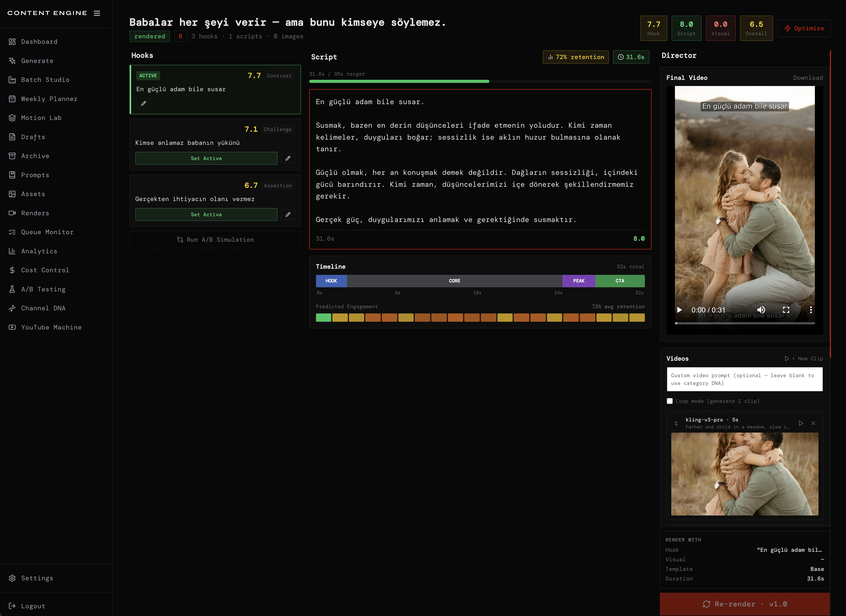
Task: Enable Loop mode checkbox
Action: (x=669, y=401)
